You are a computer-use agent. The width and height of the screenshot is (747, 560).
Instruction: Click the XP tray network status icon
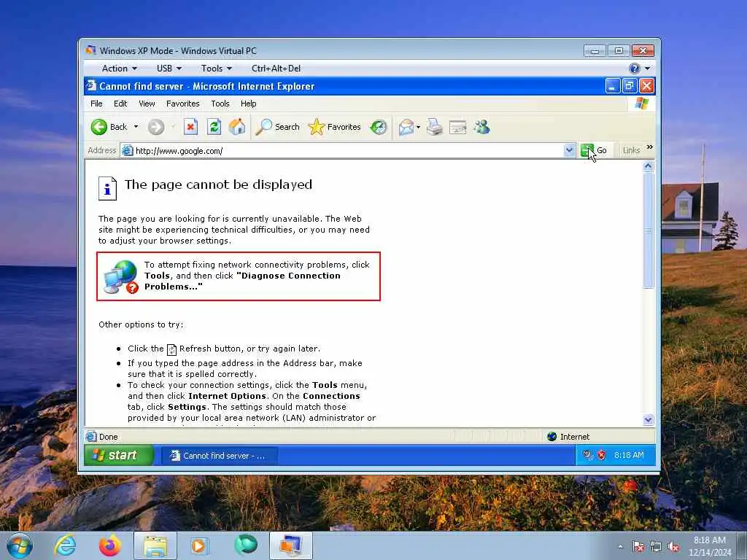pos(587,455)
